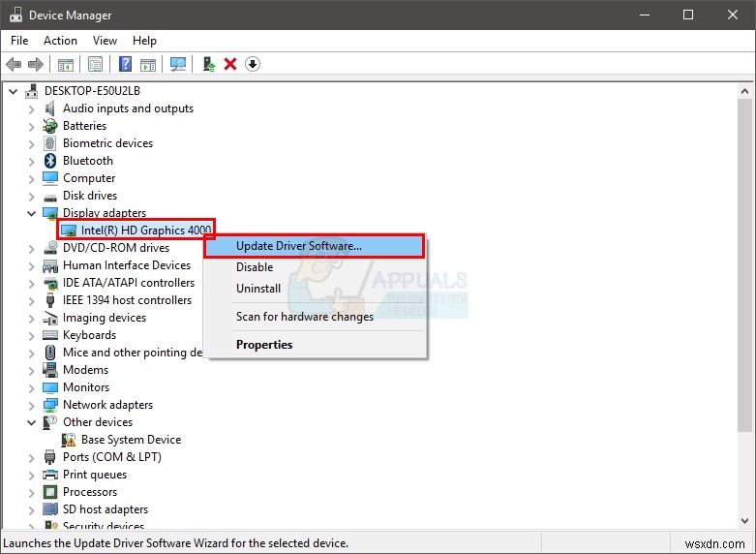Expand the Bluetooth category chevron
Image resolution: width=756 pixels, height=554 pixels.
pos(31,162)
